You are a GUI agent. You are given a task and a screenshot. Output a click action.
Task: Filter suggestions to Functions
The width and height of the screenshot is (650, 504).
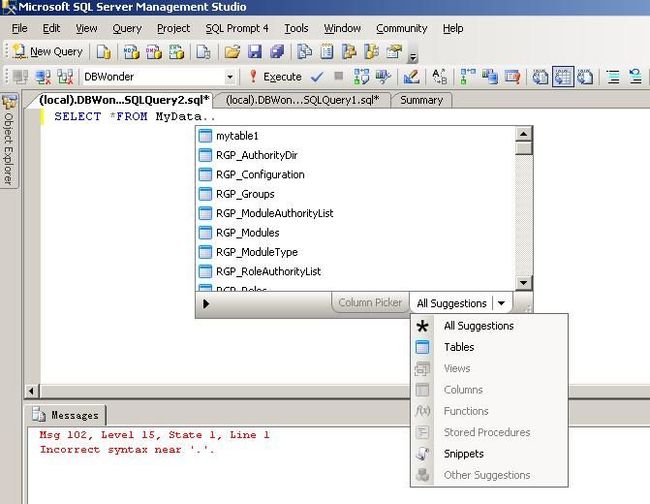pyautogui.click(x=489, y=411)
